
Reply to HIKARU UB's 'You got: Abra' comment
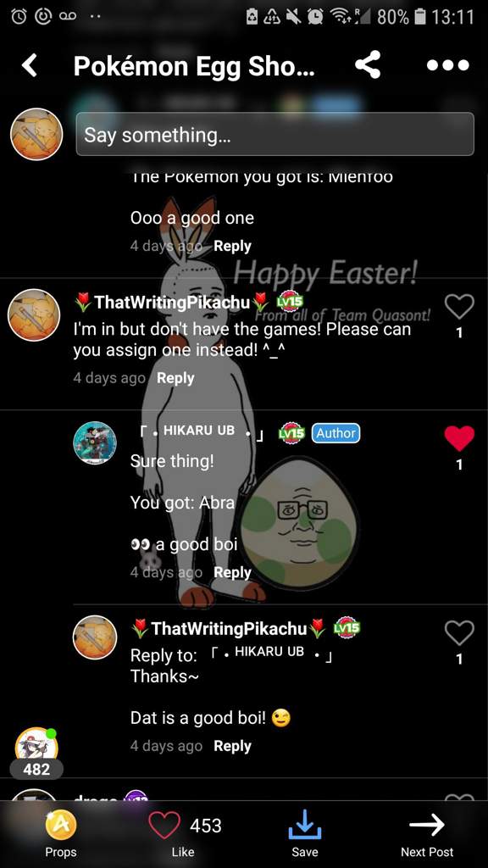(232, 572)
